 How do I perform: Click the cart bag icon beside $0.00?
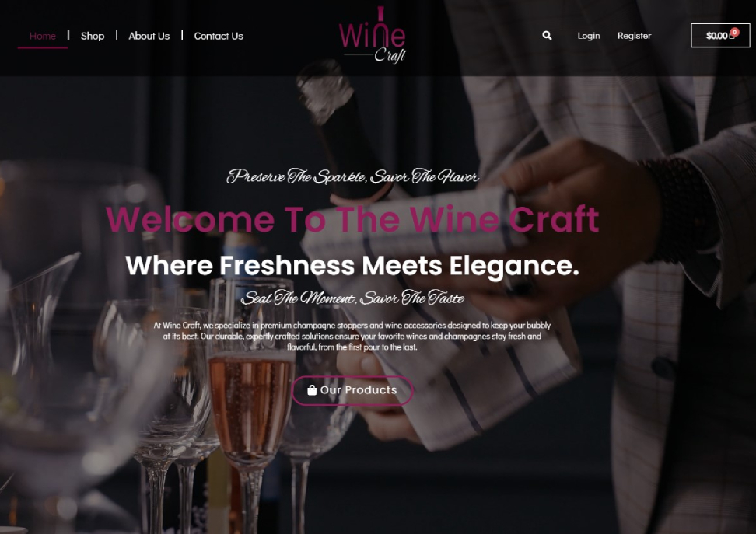pyautogui.click(x=731, y=37)
